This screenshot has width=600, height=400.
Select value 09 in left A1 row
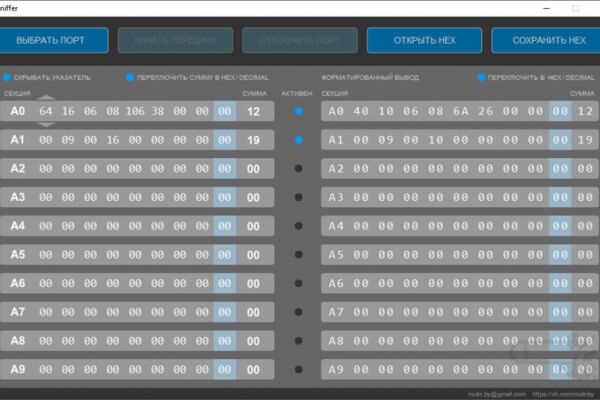(x=68, y=140)
